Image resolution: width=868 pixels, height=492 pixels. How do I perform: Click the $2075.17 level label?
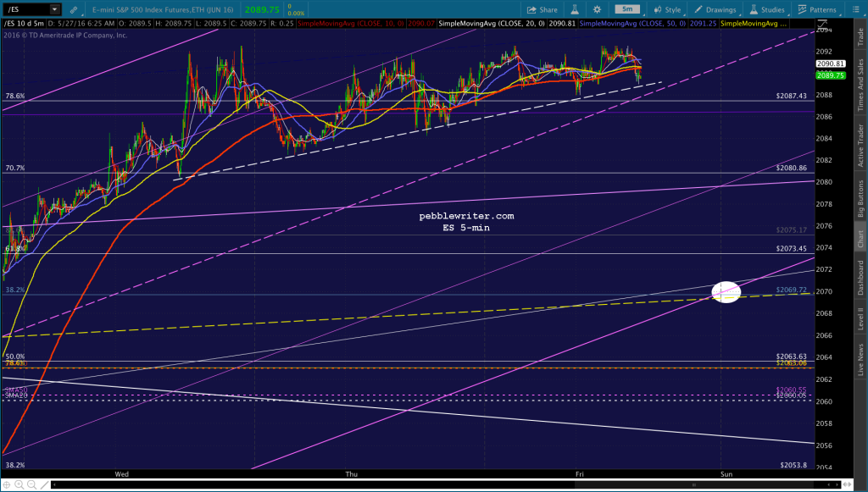[791, 230]
